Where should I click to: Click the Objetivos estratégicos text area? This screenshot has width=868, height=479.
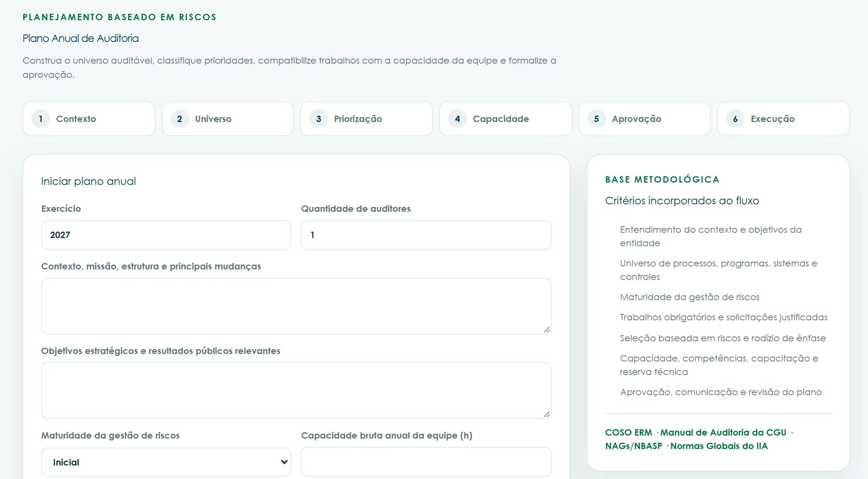click(296, 391)
